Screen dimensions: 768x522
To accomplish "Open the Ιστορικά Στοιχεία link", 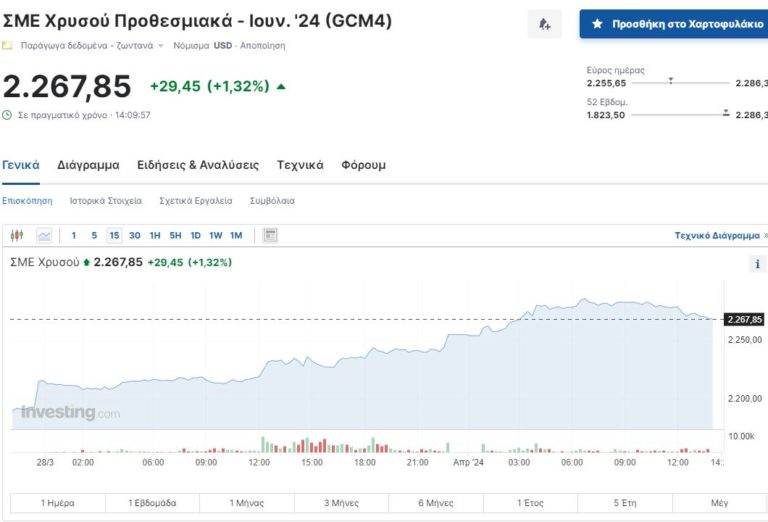I will 105,201.
